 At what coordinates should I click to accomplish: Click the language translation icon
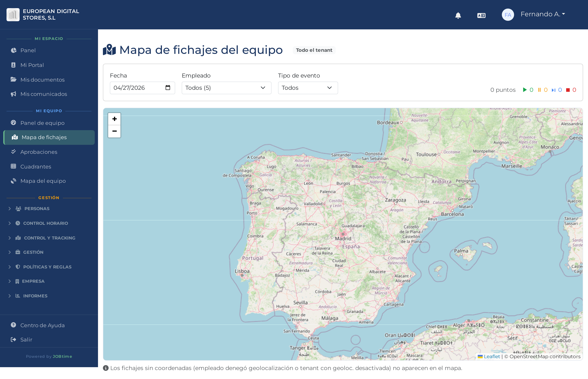coord(481,15)
